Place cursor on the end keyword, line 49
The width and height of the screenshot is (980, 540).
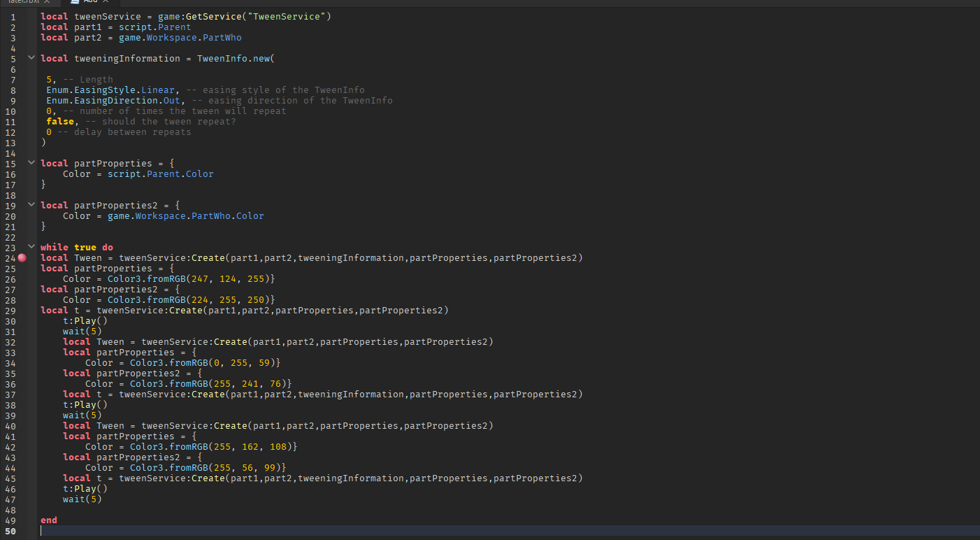[x=49, y=520]
